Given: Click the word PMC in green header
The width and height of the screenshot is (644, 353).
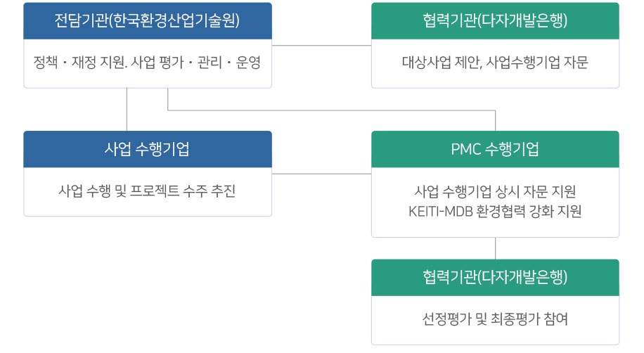Looking at the screenshot, I should point(465,149).
